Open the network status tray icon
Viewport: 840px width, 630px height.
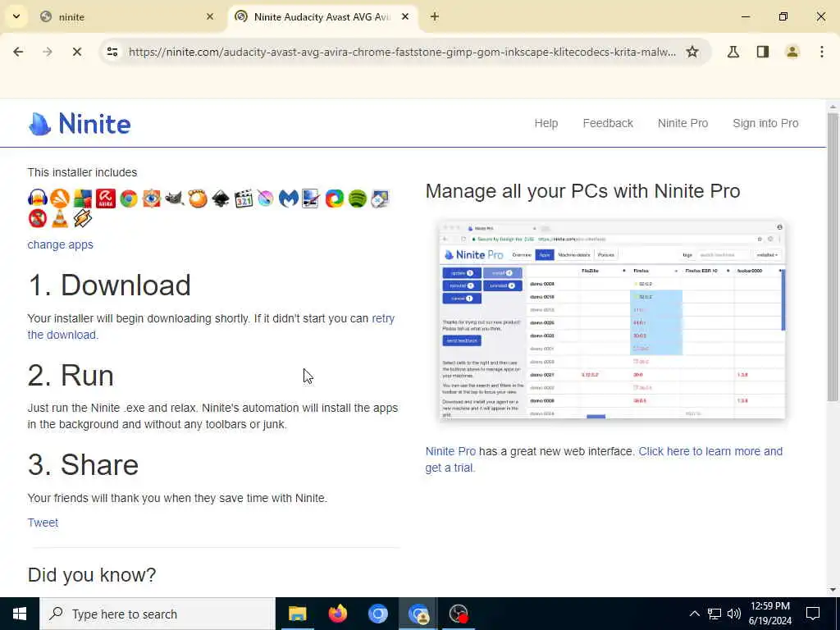point(714,614)
